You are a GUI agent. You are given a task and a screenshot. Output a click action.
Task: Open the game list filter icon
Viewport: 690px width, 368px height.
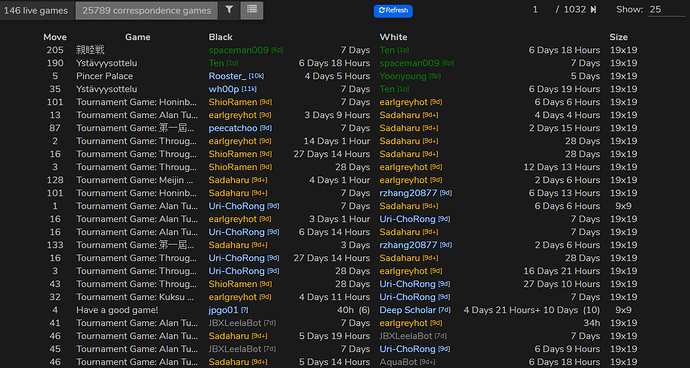click(x=229, y=10)
